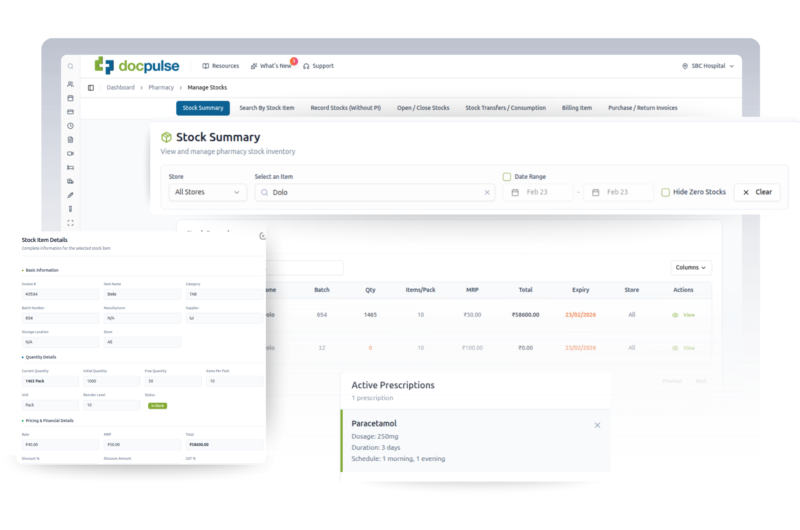Open the All Stores dropdown

click(208, 192)
